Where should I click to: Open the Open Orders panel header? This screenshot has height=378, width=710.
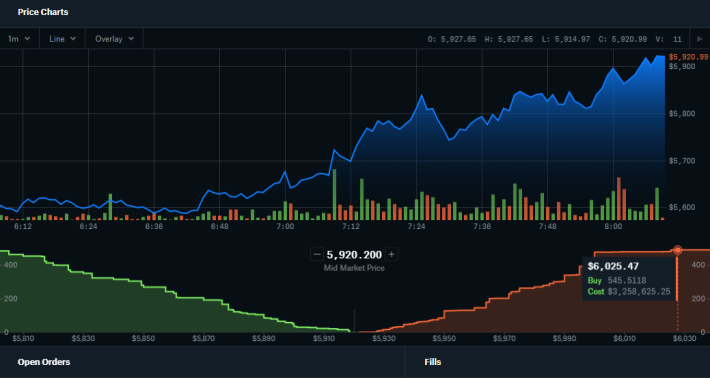pyautogui.click(x=44, y=362)
